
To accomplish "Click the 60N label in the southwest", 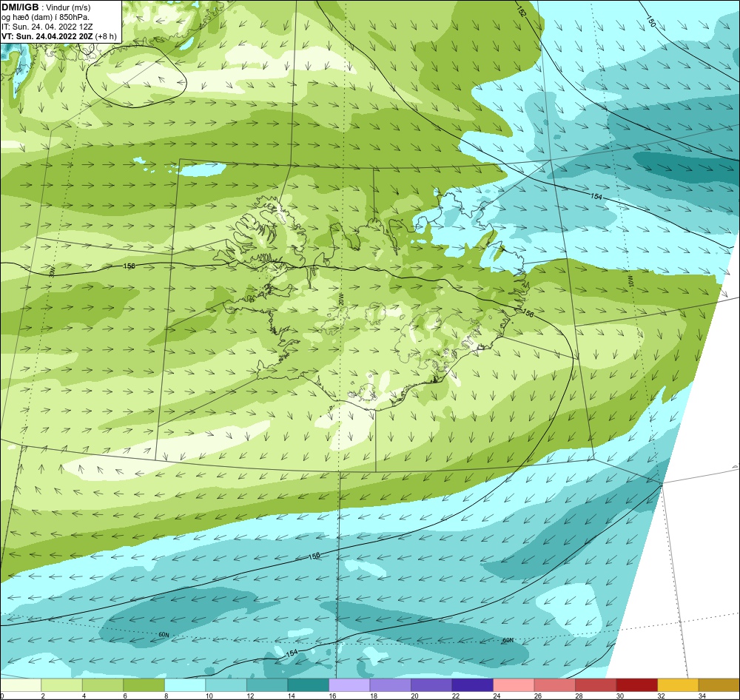I will tap(164, 635).
